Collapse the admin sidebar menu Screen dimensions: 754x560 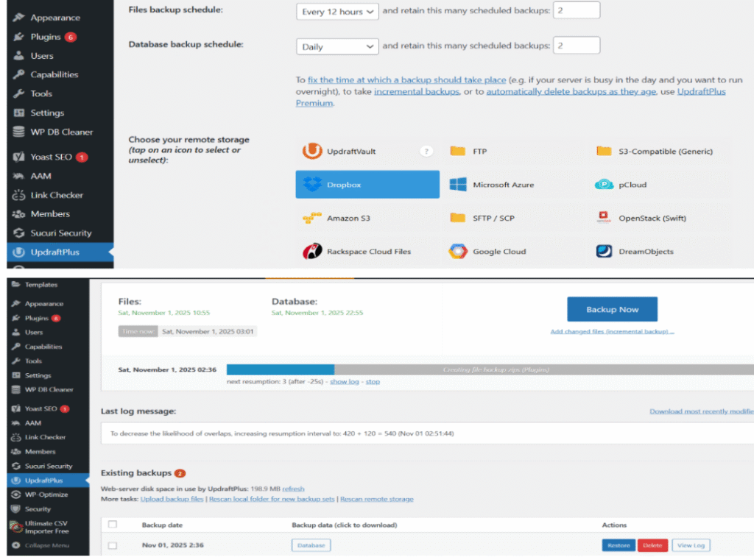click(46, 545)
